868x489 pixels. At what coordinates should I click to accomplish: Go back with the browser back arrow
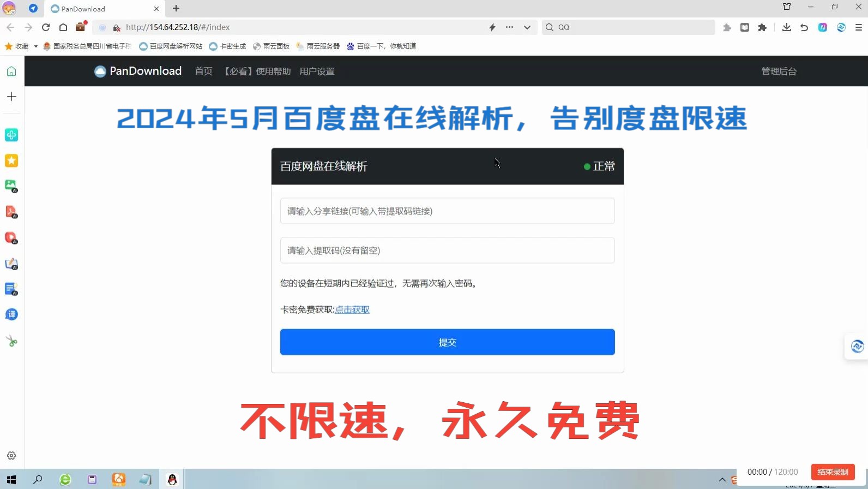[10, 27]
